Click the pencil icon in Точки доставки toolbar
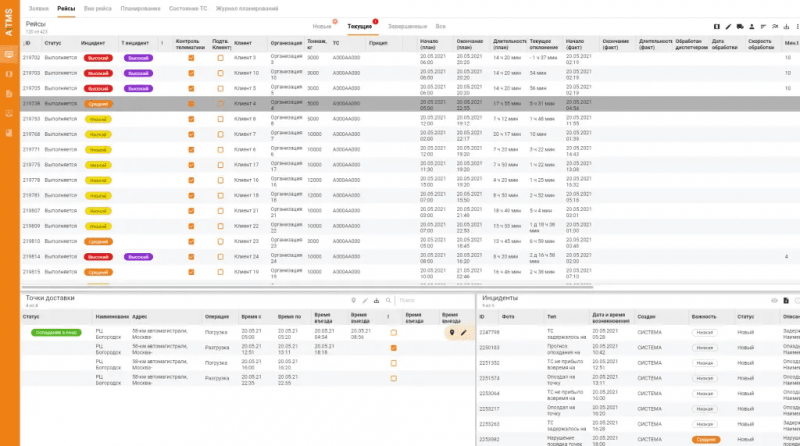The width and height of the screenshot is (800, 446). pos(365,300)
